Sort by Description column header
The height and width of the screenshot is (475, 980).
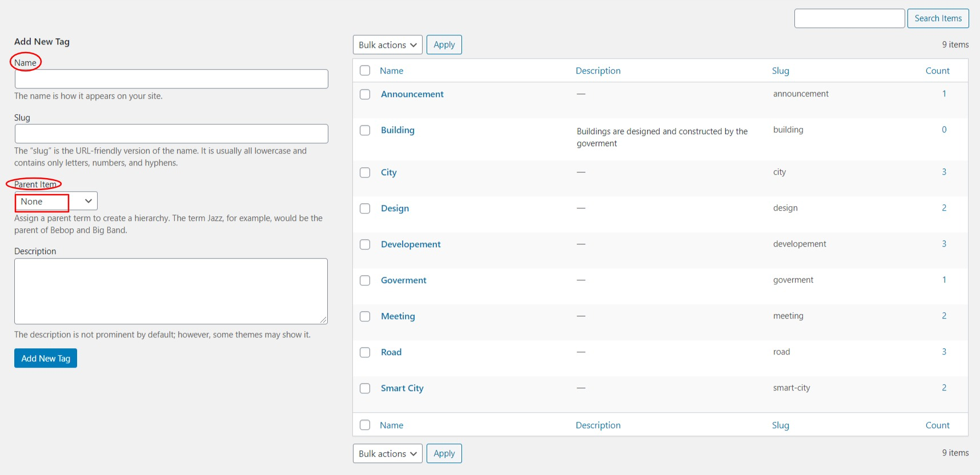597,71
